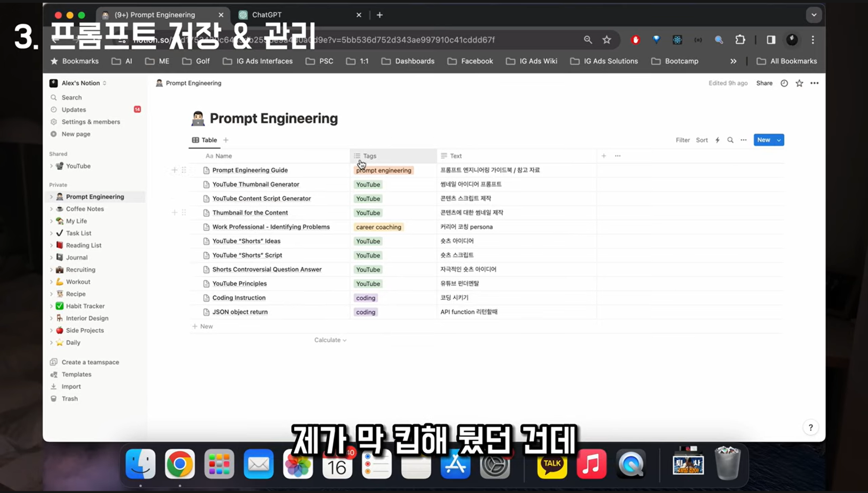
Task: Click the career coaching tag
Action: (378, 227)
